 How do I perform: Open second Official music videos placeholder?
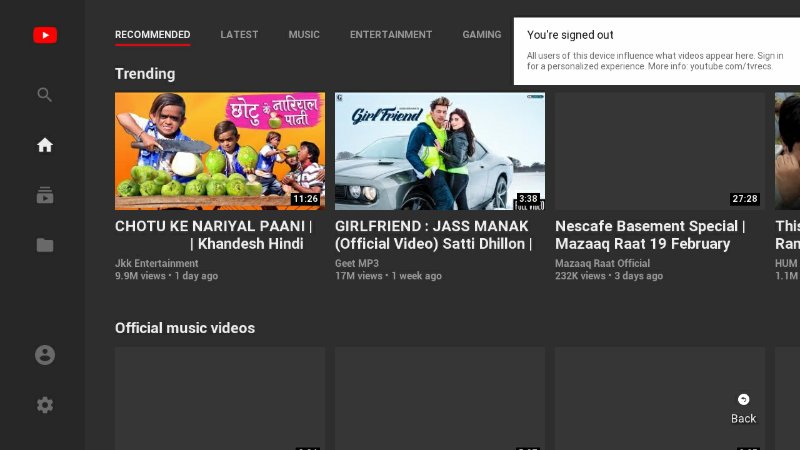(x=440, y=398)
